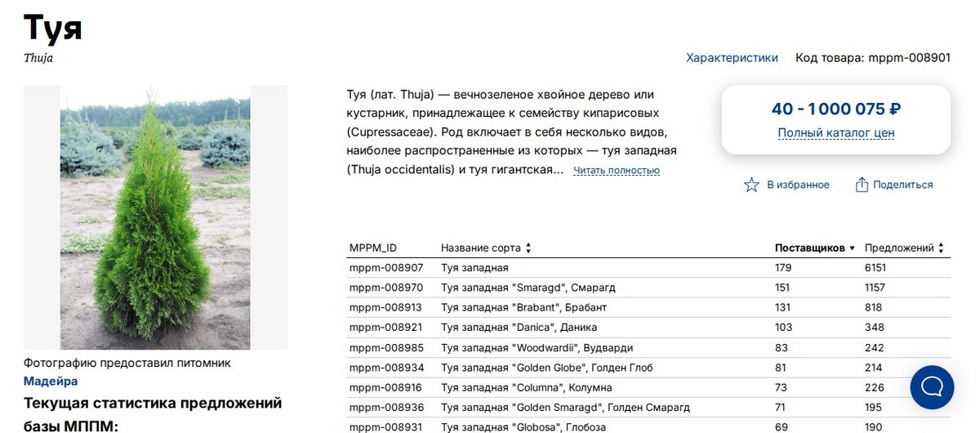Click the Поделиться label
The height and width of the screenshot is (433, 980).
[902, 185]
